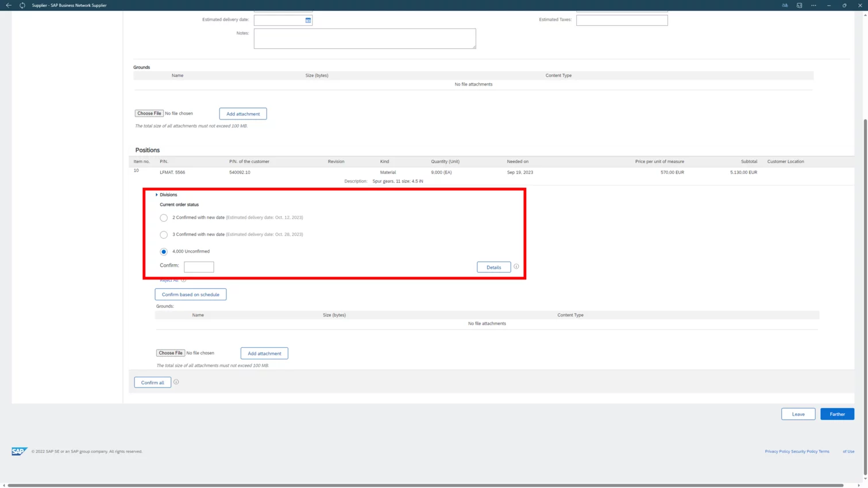Click the info icon next to Confirm all
The width and height of the screenshot is (868, 488).
click(176, 382)
